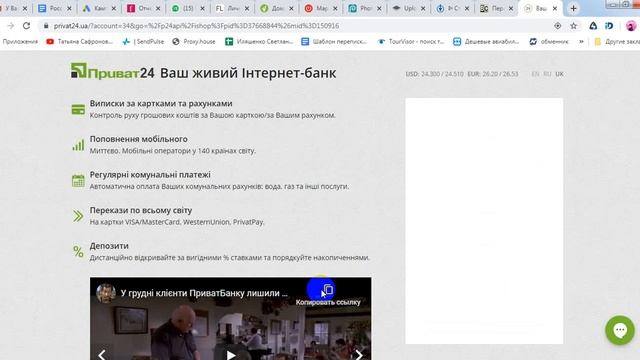640x360 pixels.
Task: Switch to the Map tab
Action: (321, 8)
